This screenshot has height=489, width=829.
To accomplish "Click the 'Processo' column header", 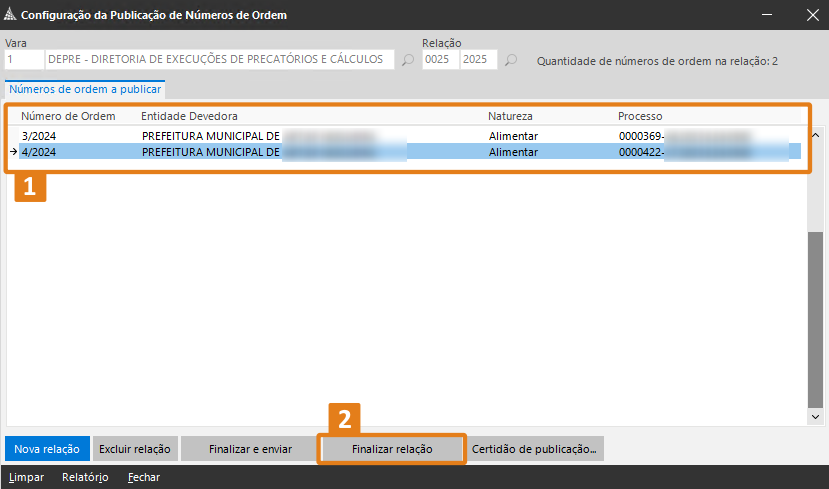I will coord(640,116).
